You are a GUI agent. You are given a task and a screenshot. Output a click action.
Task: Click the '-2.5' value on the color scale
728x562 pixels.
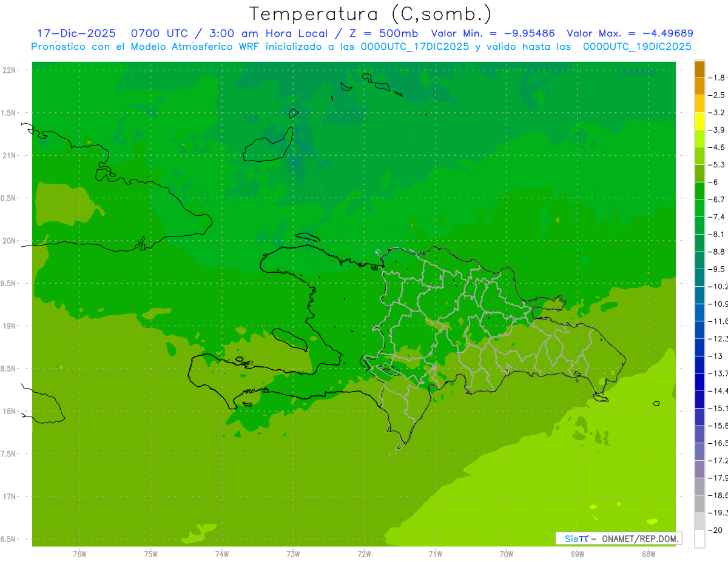[x=716, y=95]
